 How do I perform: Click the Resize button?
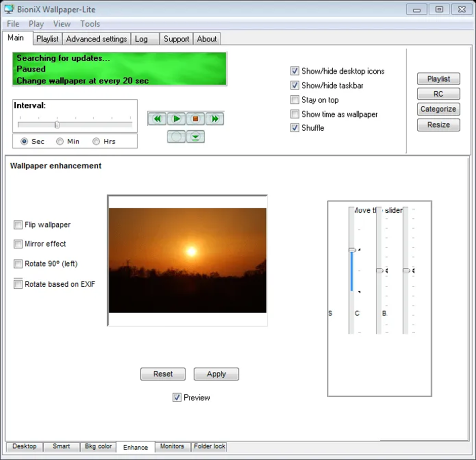coord(439,125)
